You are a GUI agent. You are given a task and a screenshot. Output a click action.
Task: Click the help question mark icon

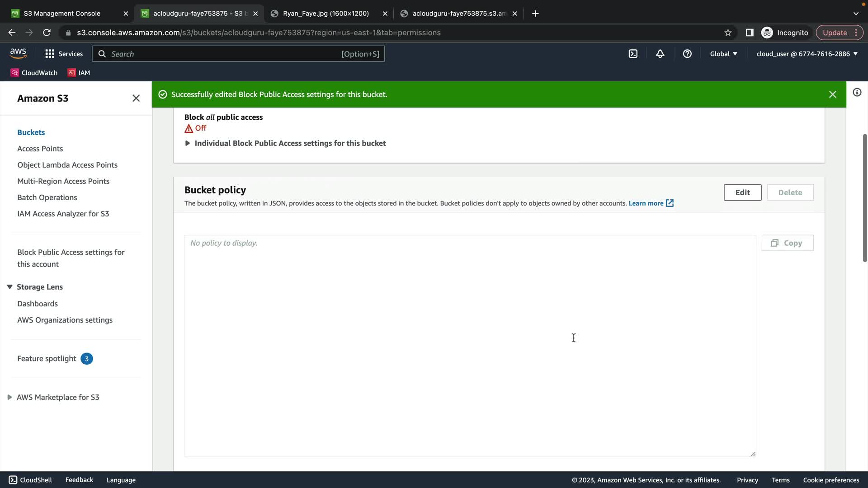click(x=687, y=54)
